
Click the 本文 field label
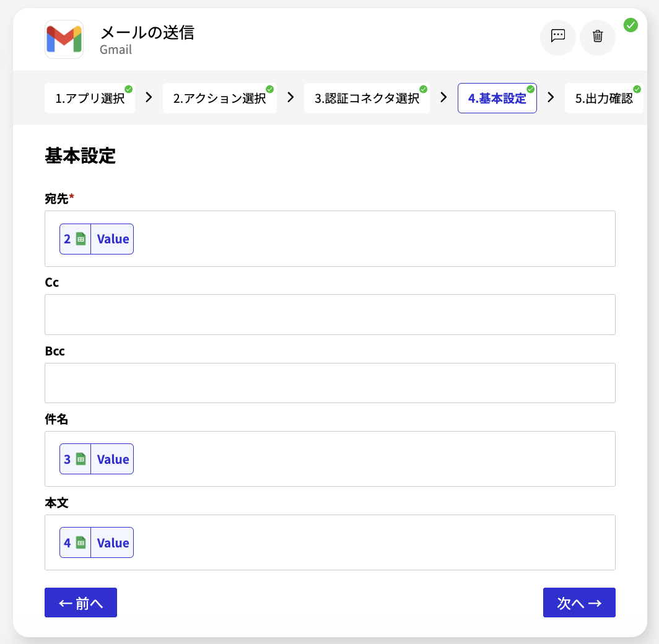pos(56,502)
